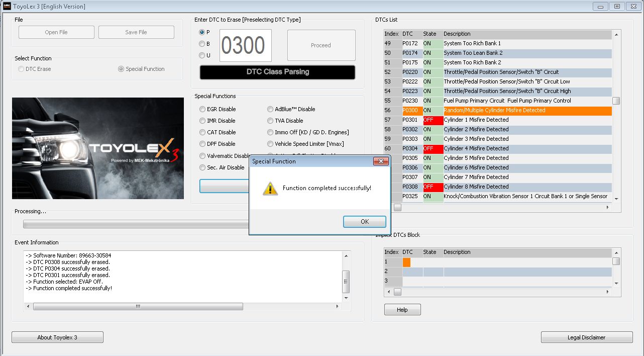Viewport: 644px width, 356px height.
Task: Open the Legal Disclaimer
Action: pos(586,337)
